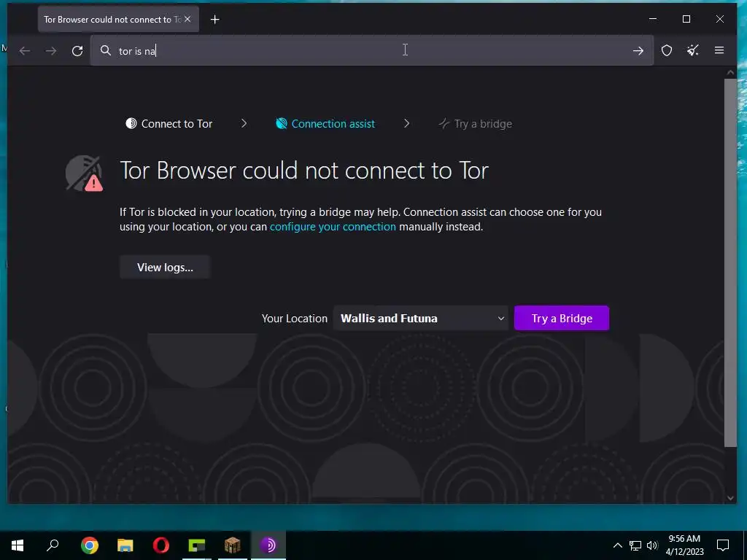
Task: Click the View logs button
Action: click(165, 267)
